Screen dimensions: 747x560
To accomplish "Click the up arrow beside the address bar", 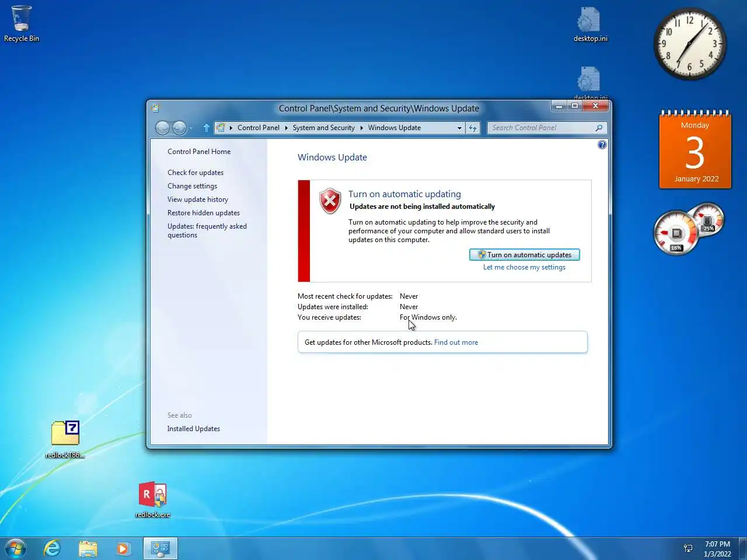I will [206, 128].
